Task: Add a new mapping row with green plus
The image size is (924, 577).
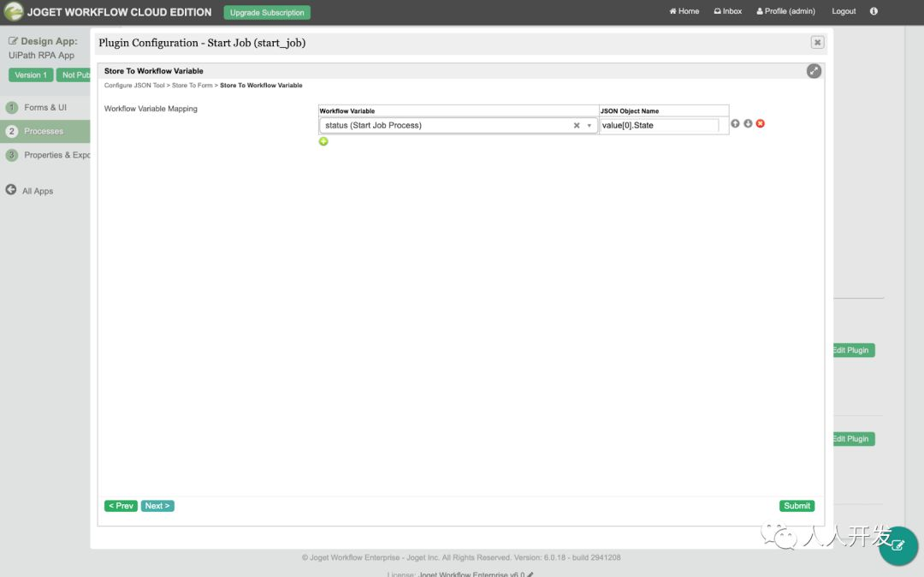Action: pyautogui.click(x=323, y=141)
